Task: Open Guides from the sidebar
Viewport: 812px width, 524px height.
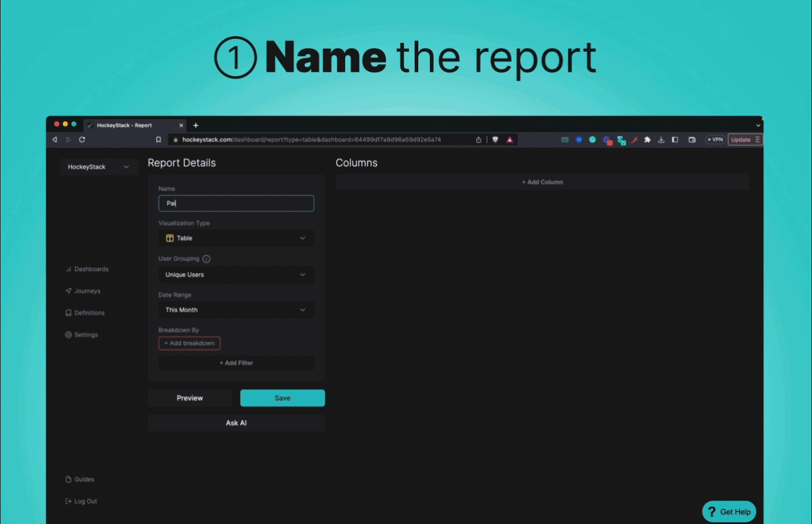Action: (84, 479)
